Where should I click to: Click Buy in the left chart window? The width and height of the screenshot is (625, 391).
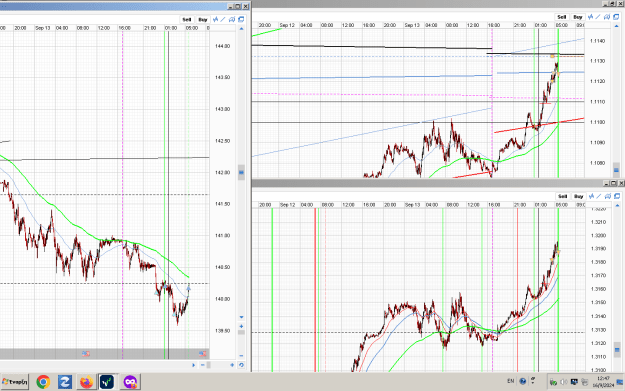coord(203,20)
